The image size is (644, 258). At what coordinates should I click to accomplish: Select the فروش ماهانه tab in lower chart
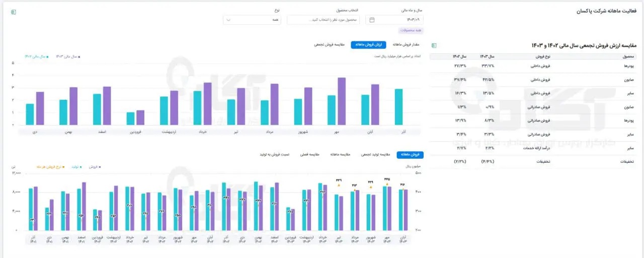[411, 155]
